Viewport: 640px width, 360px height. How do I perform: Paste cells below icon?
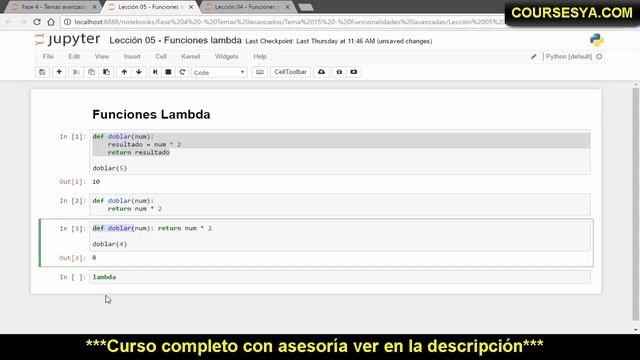click(x=107, y=72)
